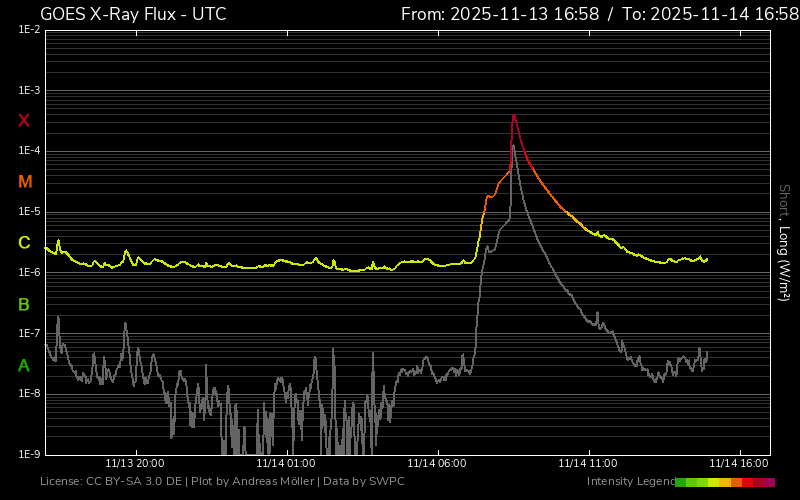Click the red peak of the X-class flare
Viewport: 800px width, 500px height.
[514, 116]
